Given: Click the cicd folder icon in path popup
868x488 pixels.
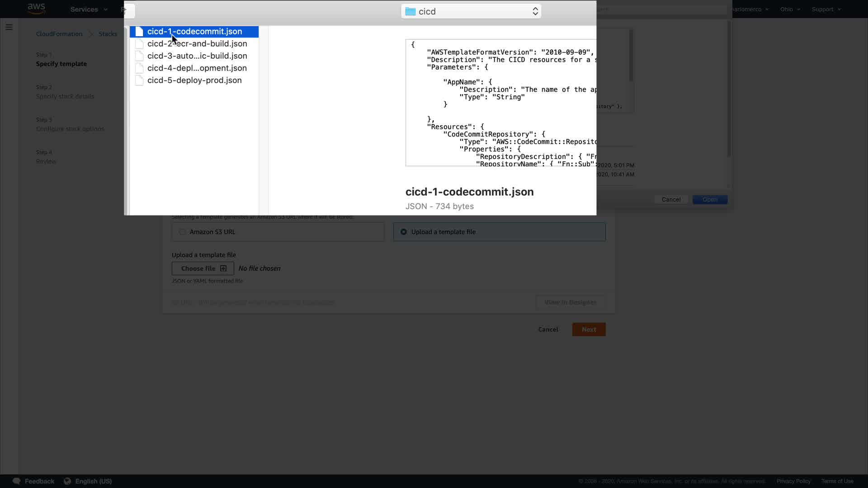Looking at the screenshot, I should click(410, 11).
